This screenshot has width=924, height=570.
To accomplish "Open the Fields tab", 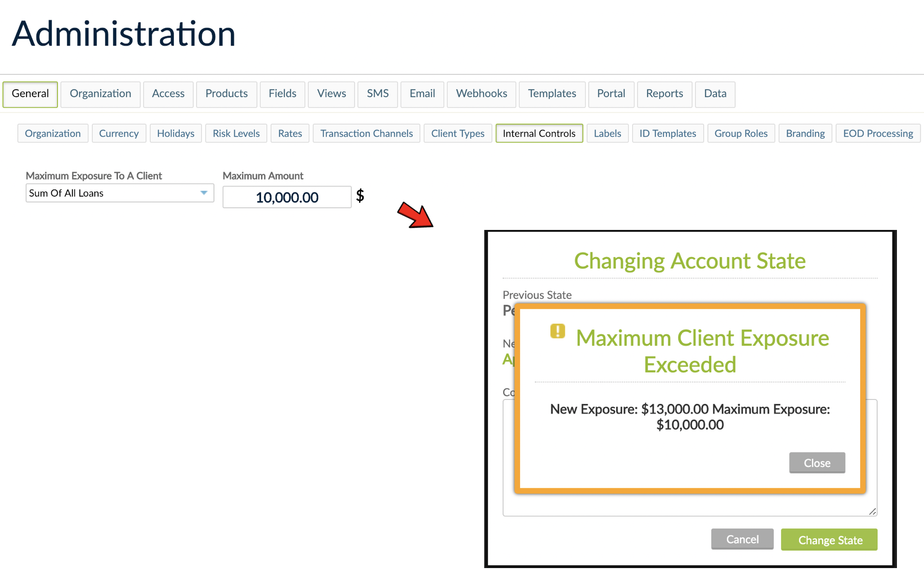I will [282, 94].
